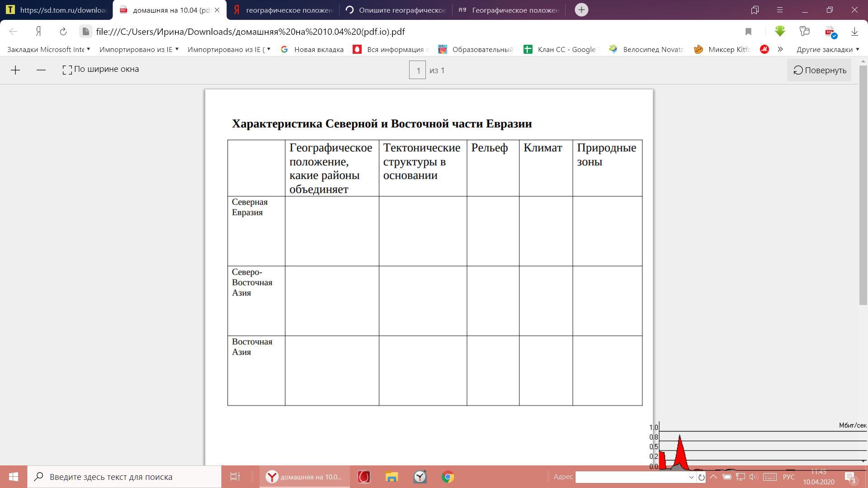Screen dimensions: 868x488
Task: Open downloads with the arrow icon
Action: (854, 32)
